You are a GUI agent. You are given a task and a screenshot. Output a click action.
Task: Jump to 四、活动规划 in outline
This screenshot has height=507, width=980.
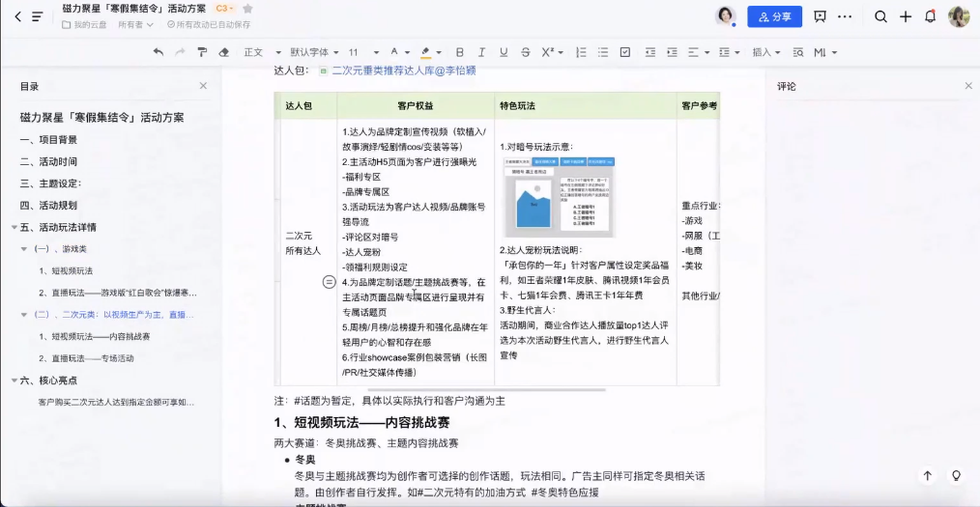48,206
